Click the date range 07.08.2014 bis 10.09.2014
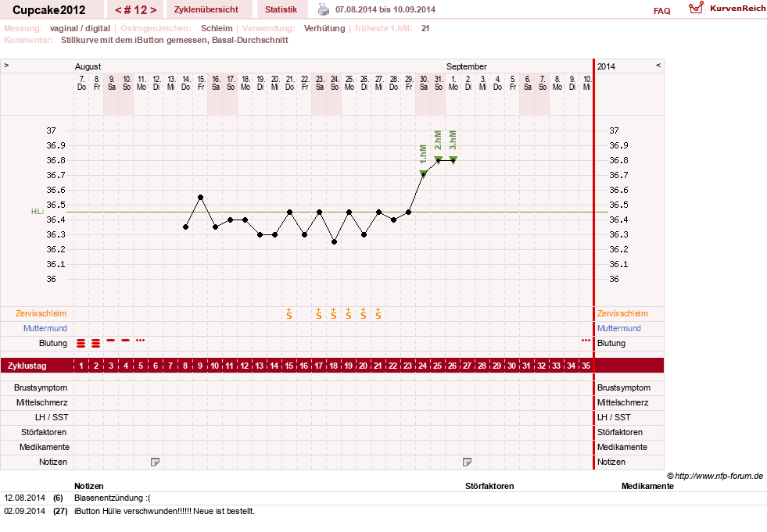The width and height of the screenshot is (767, 532). pos(385,9)
